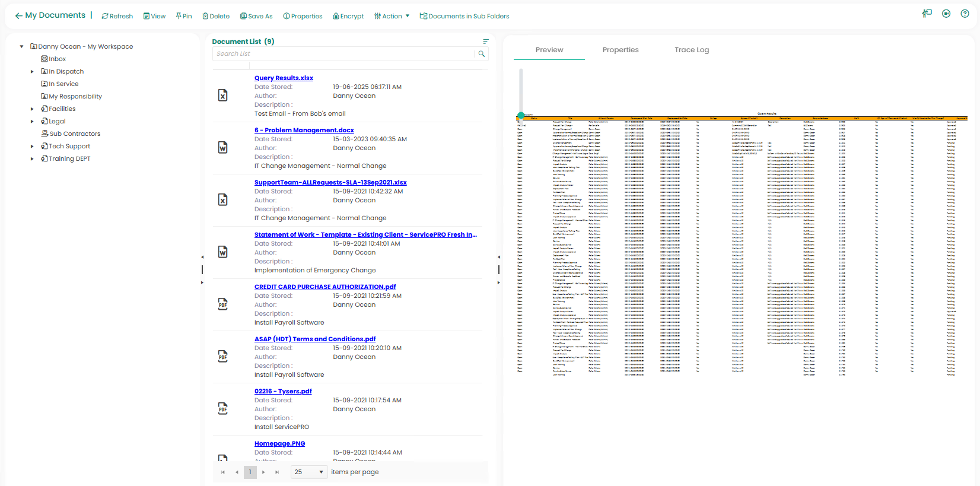This screenshot has height=486, width=980.
Task: Click the Refresh toolbar button
Action: click(117, 16)
